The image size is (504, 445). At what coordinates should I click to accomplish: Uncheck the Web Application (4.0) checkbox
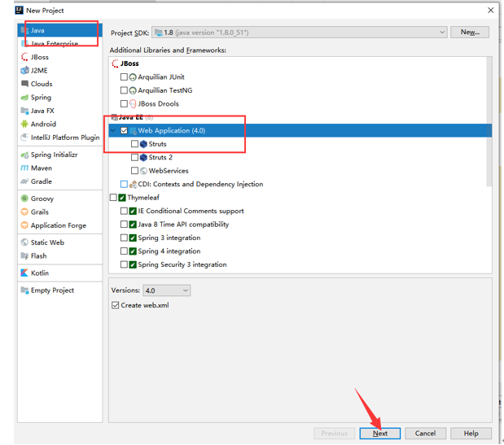124,131
